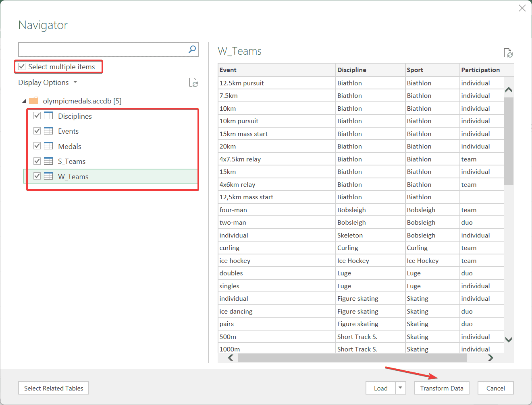Click the Medals table icon
Screen dimensions: 532x405
(x=48, y=146)
